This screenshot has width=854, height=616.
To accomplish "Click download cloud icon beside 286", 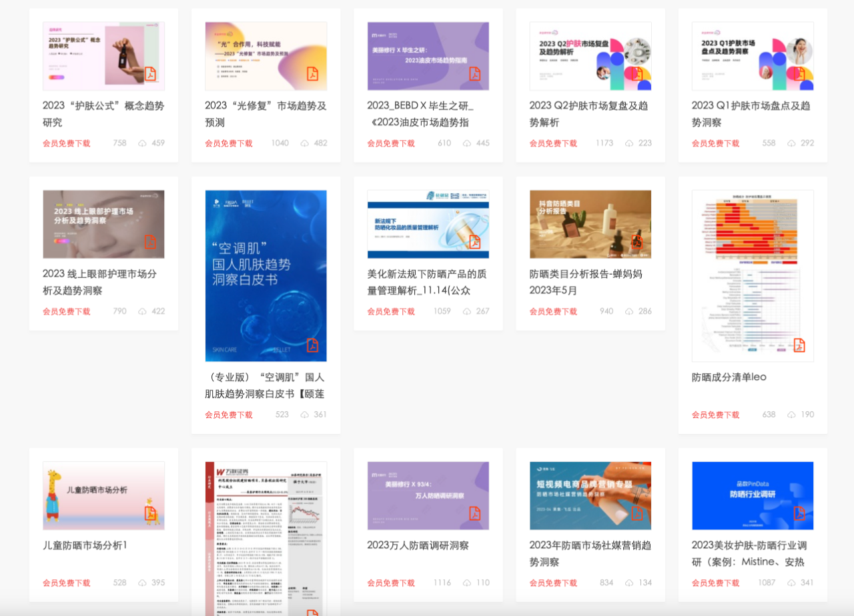I will coord(629,311).
